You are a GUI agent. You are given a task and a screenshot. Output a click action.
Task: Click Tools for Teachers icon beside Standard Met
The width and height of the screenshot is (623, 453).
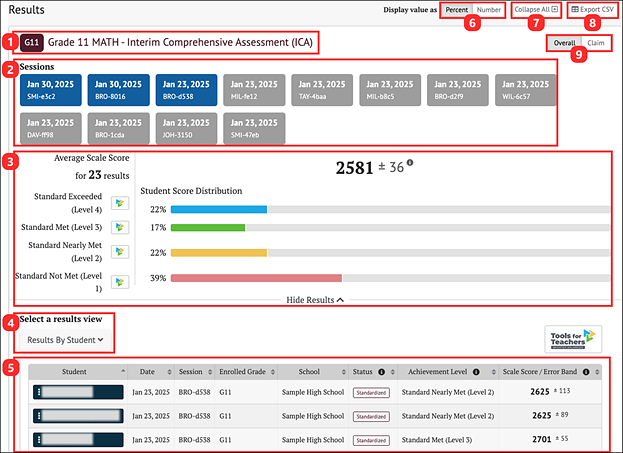120,228
